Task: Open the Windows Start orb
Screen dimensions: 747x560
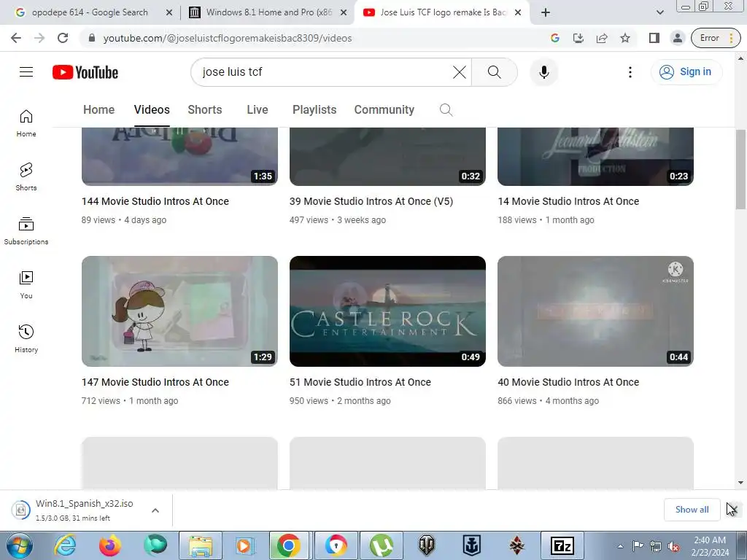Action: [20, 545]
